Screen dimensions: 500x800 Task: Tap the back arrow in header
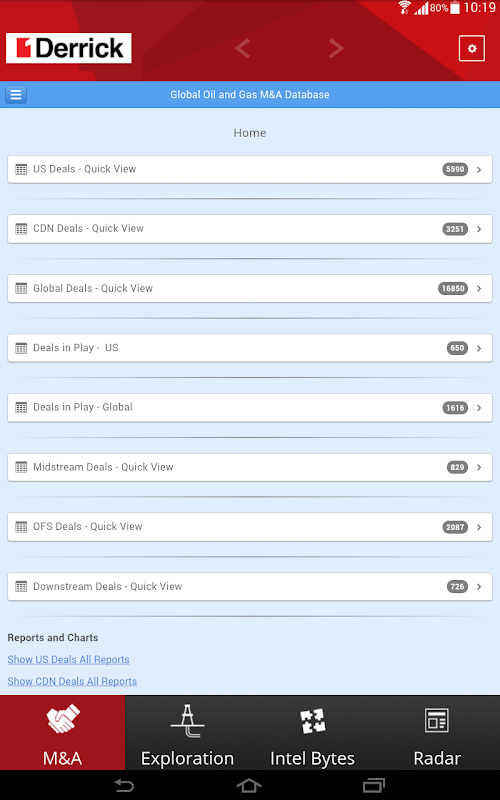242,48
